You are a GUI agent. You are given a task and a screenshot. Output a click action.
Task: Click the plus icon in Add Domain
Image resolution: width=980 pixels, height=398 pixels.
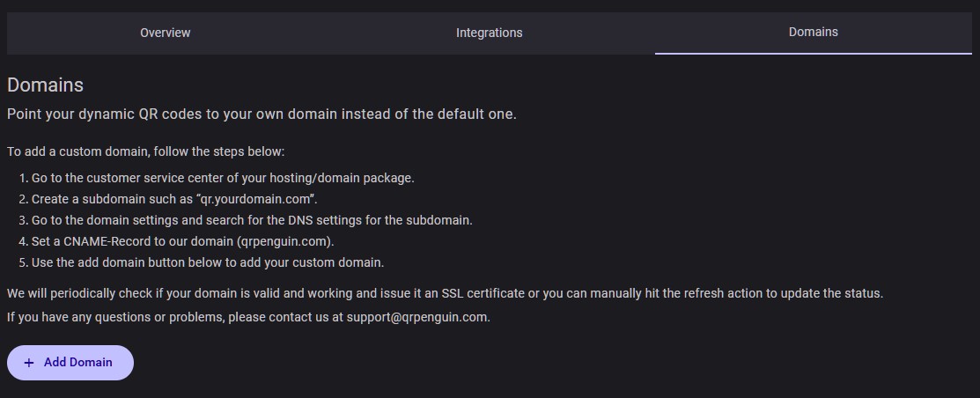29,363
